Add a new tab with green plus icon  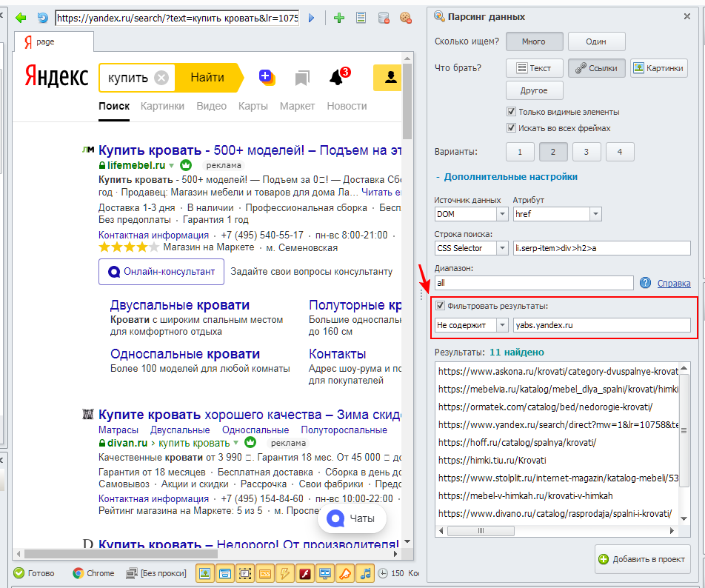pyautogui.click(x=339, y=18)
